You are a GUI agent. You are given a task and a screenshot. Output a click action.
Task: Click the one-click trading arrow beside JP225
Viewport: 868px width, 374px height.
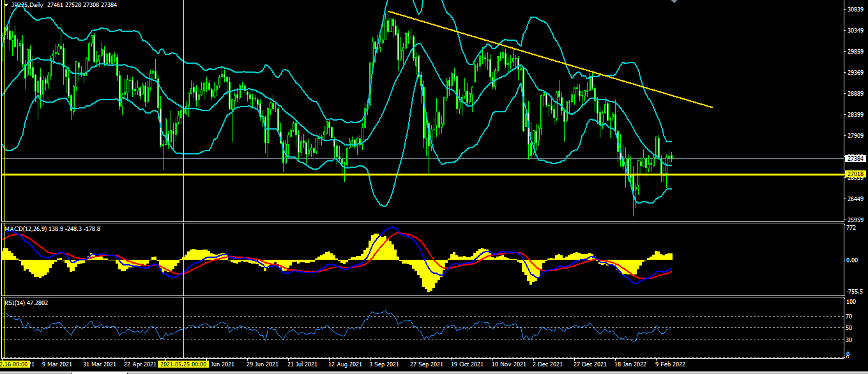[6, 4]
